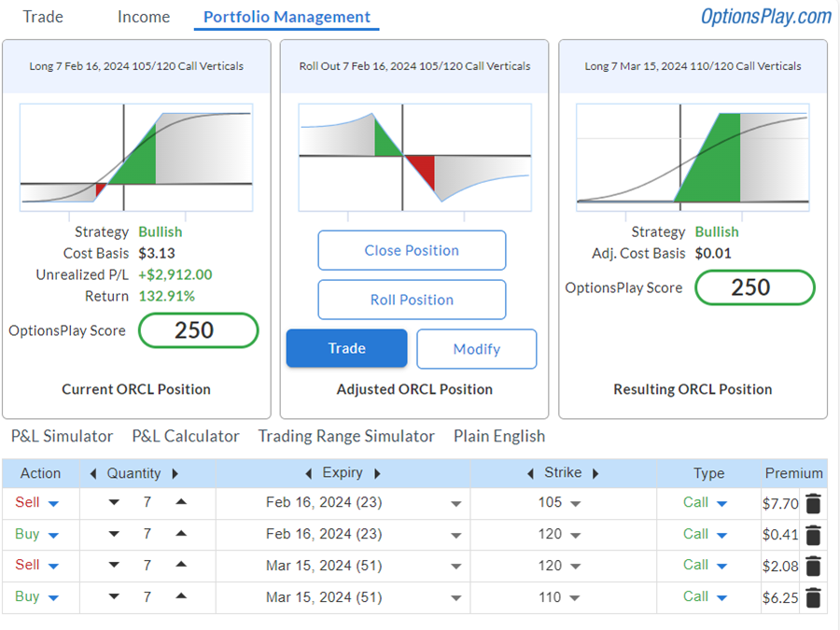Increase quantity on the Sell 105 Call row

(x=181, y=502)
